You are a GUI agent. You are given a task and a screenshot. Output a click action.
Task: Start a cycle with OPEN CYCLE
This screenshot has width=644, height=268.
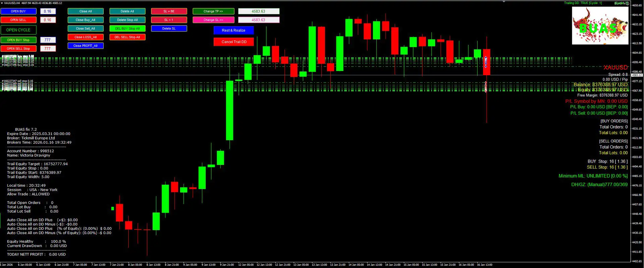(x=18, y=30)
